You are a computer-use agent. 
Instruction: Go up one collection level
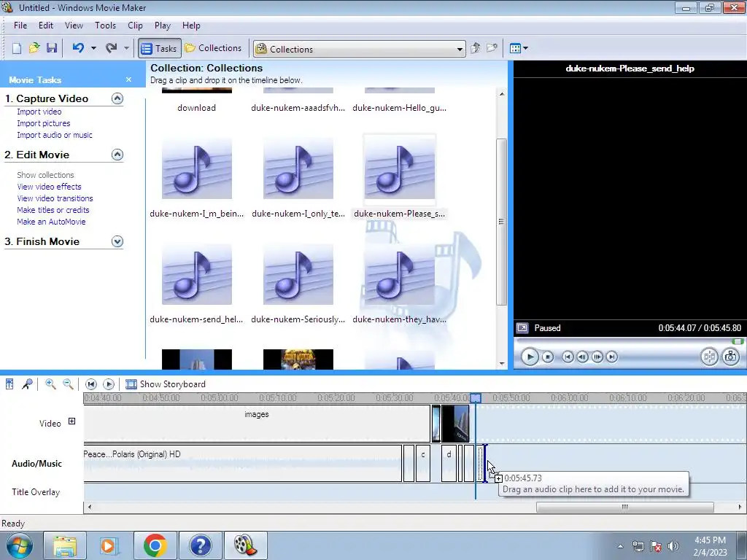(475, 48)
